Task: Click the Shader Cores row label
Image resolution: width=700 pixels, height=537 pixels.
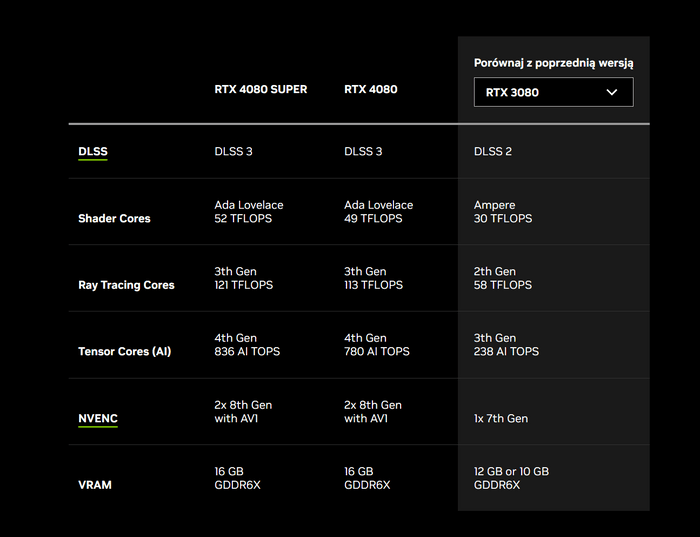Action: point(114,218)
